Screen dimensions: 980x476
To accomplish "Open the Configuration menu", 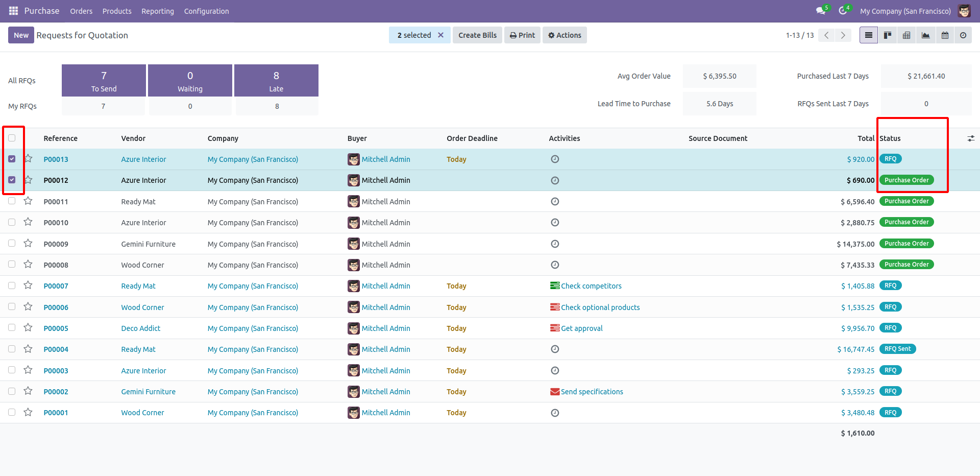I will [206, 11].
